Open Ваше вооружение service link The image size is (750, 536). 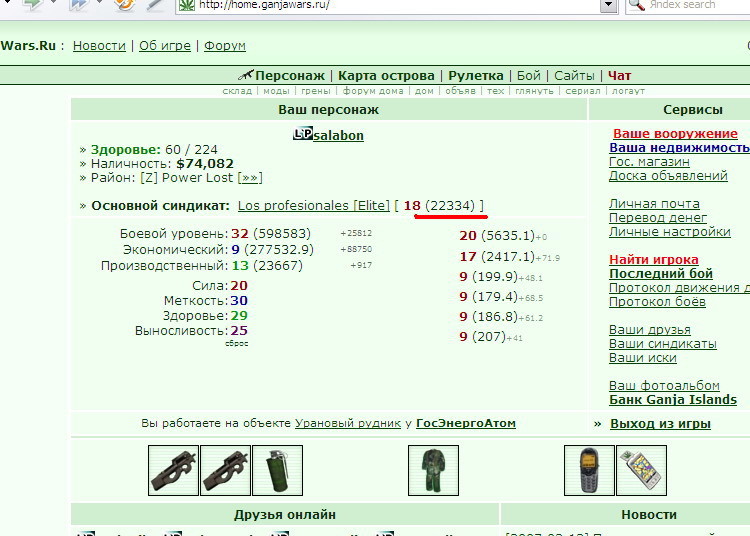pos(675,134)
